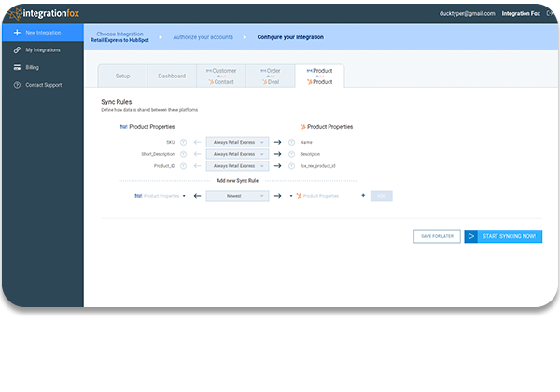This screenshot has width=560, height=392.
Task: Click the left arrow in Product_ID row
Action: pos(197,166)
